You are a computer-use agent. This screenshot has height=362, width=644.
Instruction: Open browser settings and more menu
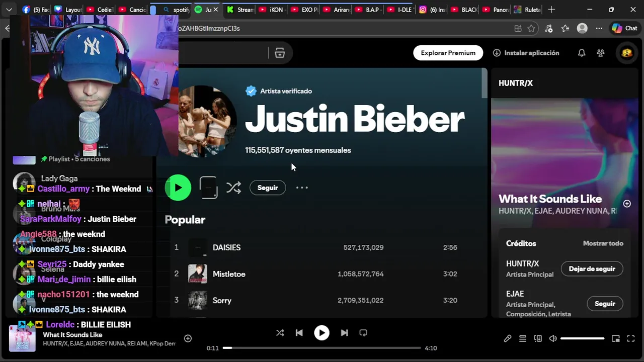point(599,29)
